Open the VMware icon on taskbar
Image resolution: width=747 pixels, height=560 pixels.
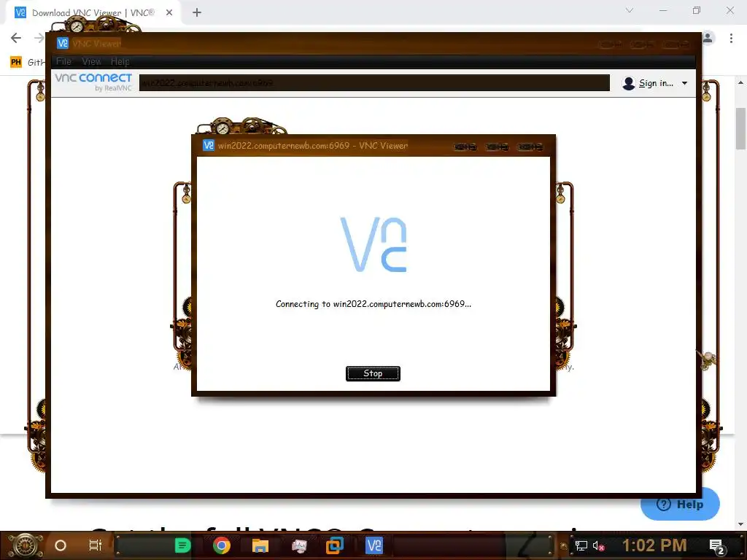pyautogui.click(x=334, y=545)
